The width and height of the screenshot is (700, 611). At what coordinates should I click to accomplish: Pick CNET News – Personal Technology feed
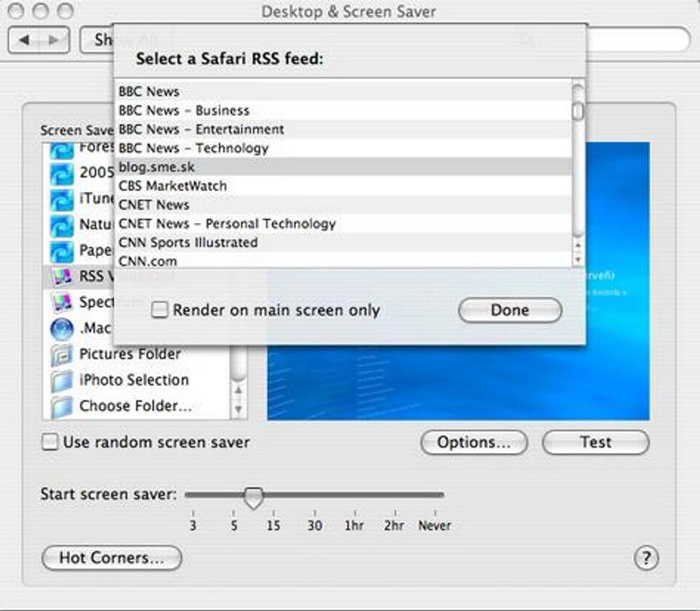point(344,223)
